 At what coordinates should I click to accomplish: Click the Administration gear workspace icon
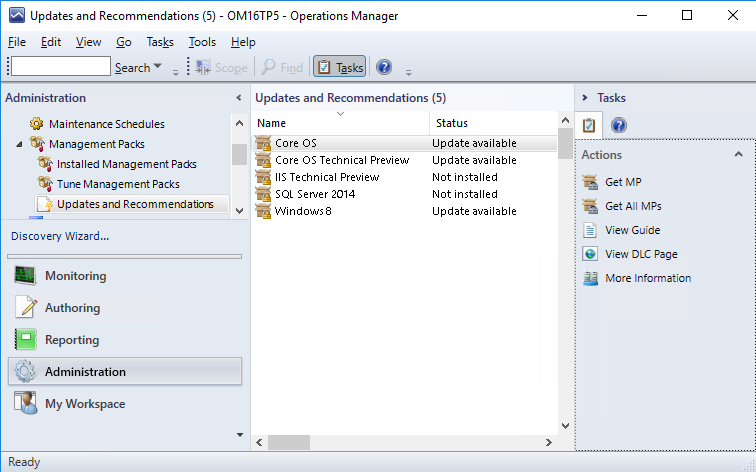click(25, 371)
